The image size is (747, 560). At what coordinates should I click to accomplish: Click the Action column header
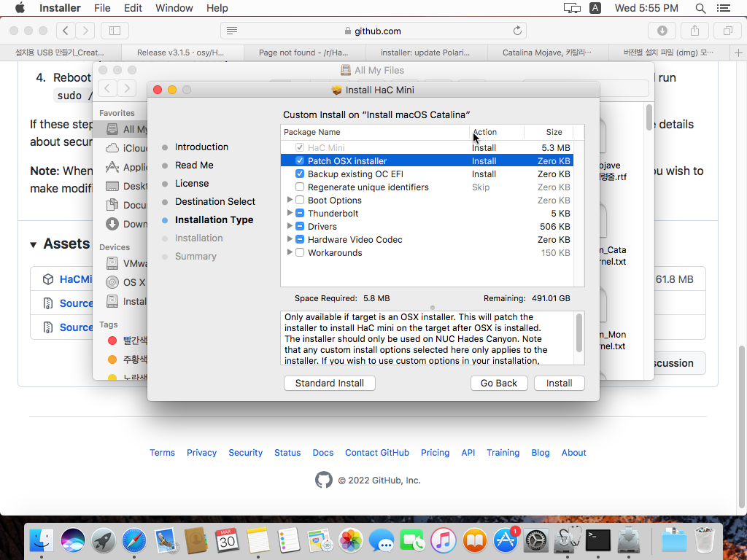(x=496, y=132)
